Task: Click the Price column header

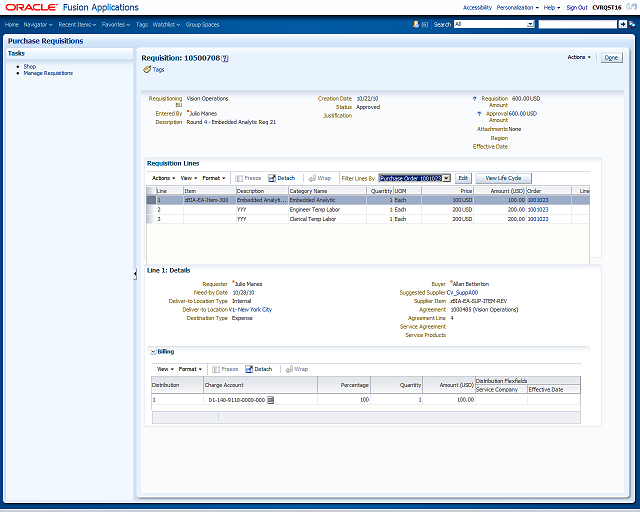Action: click(448, 191)
